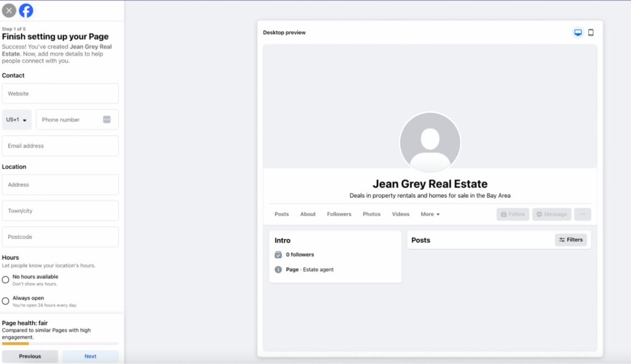Image resolution: width=631 pixels, height=364 pixels.
Task: Open the US+1 country code dropdown
Action: click(x=17, y=119)
